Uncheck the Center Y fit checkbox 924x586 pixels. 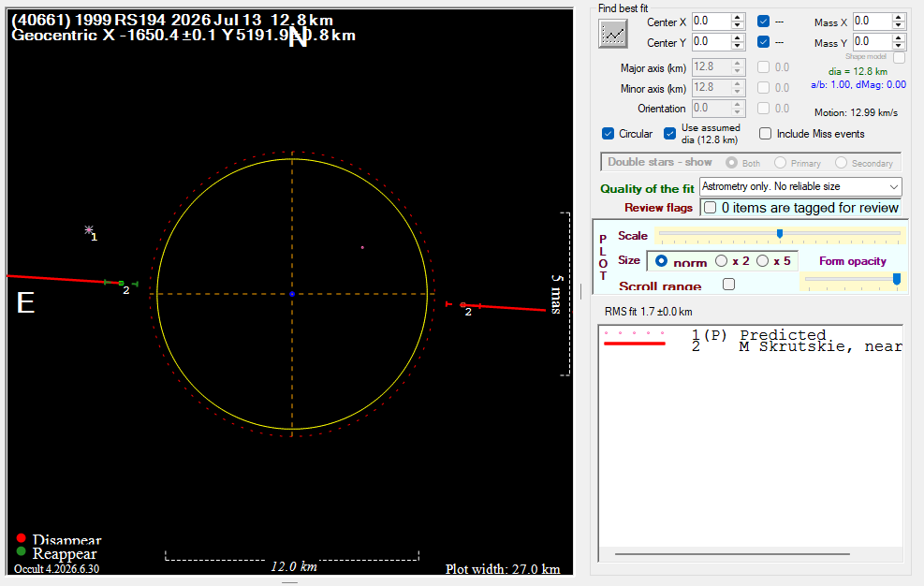pyautogui.click(x=764, y=42)
